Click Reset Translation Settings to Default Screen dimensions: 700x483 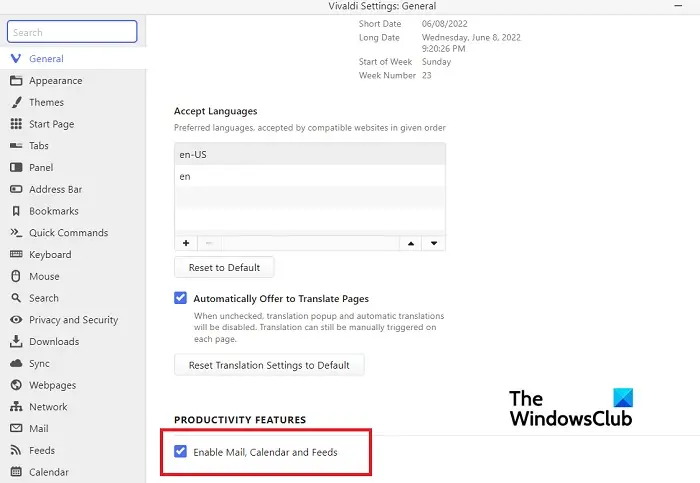point(269,365)
